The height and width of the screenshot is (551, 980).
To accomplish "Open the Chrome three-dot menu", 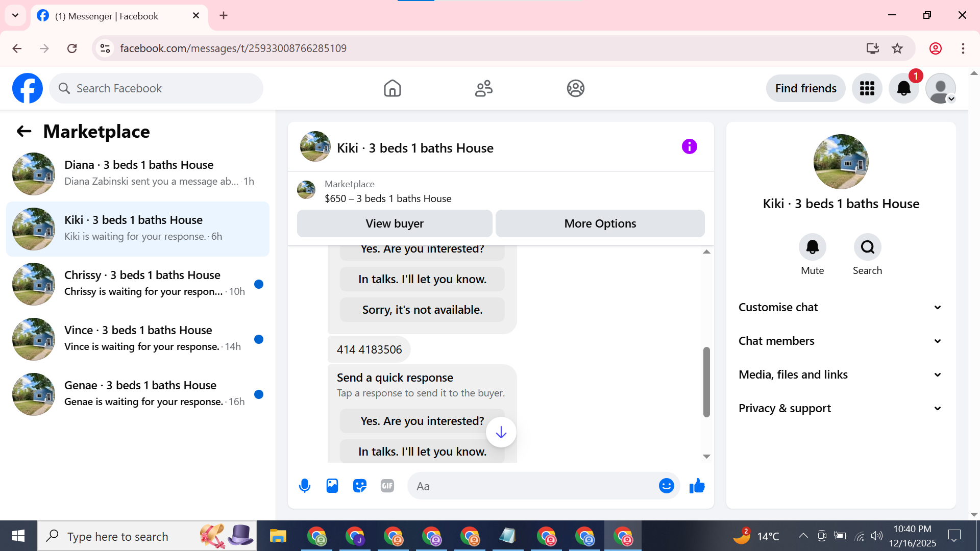I will 963,48.
